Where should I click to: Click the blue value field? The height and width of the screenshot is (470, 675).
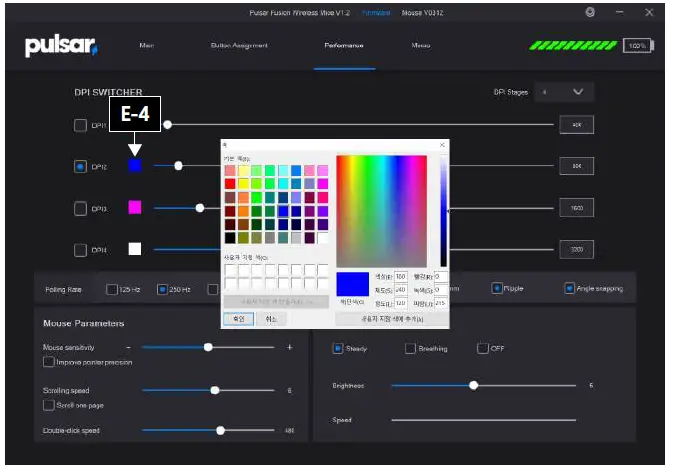click(x=441, y=303)
